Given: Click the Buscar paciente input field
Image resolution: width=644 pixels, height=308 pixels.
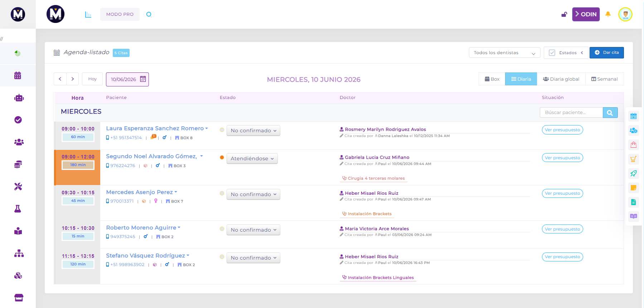Looking at the screenshot, I should (571, 113).
